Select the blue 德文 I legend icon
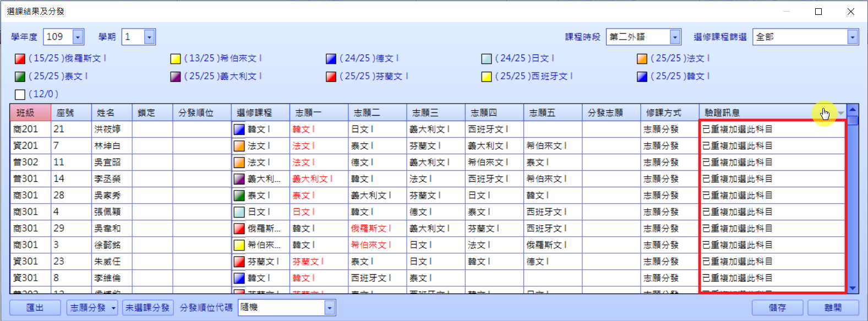 pyautogui.click(x=331, y=59)
